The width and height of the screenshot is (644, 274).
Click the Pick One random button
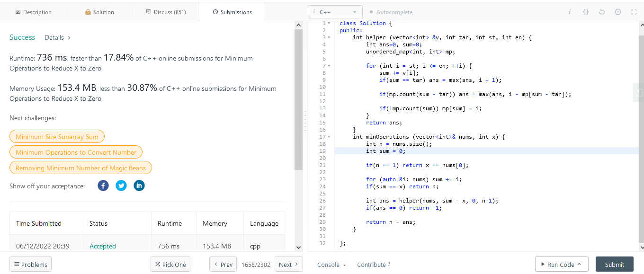coord(170,265)
